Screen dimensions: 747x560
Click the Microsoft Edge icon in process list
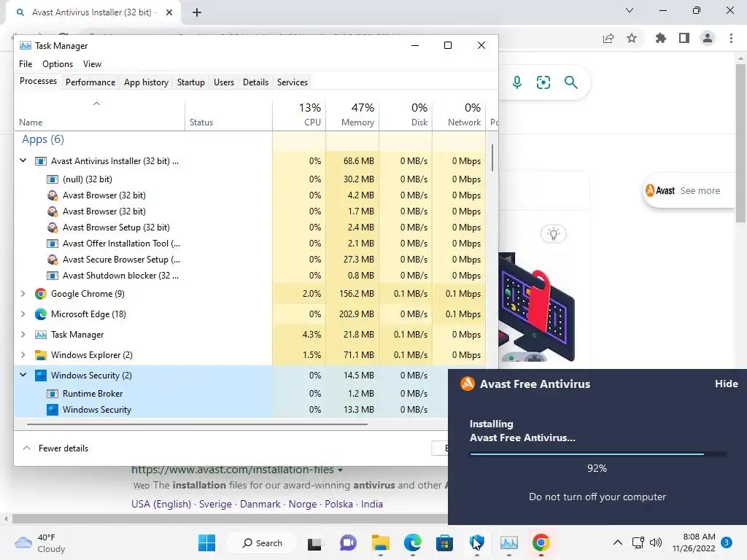(41, 314)
